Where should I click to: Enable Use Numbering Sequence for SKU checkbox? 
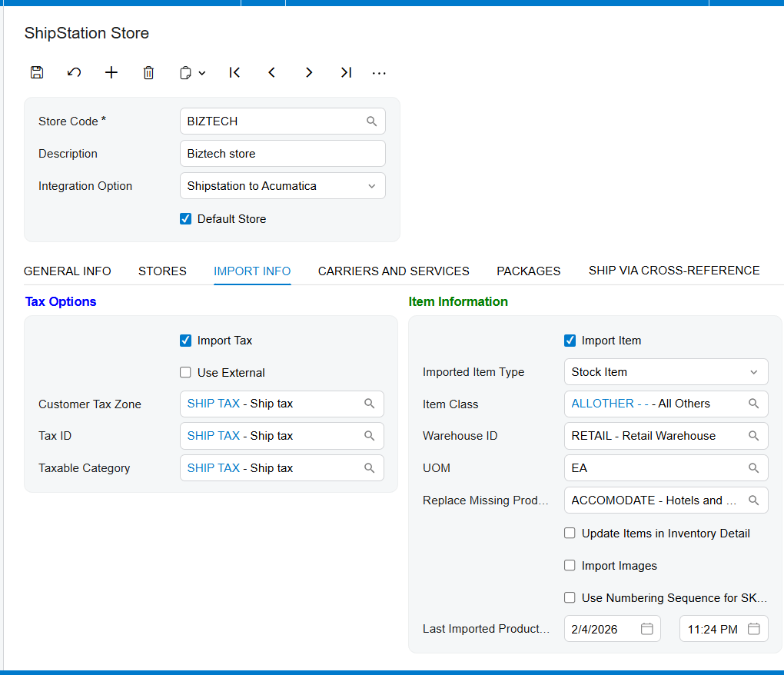(x=570, y=597)
